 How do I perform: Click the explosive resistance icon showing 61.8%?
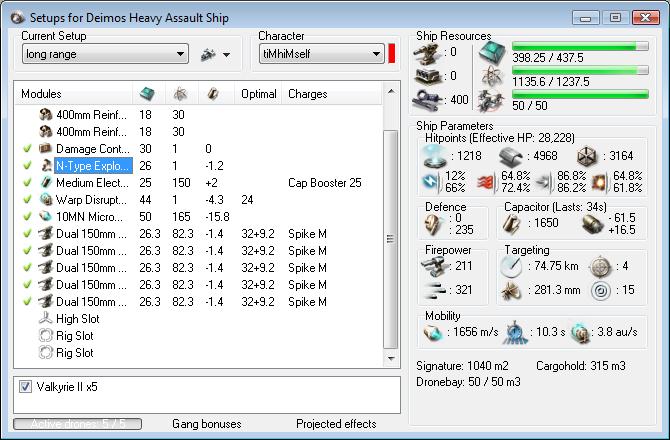click(x=600, y=182)
